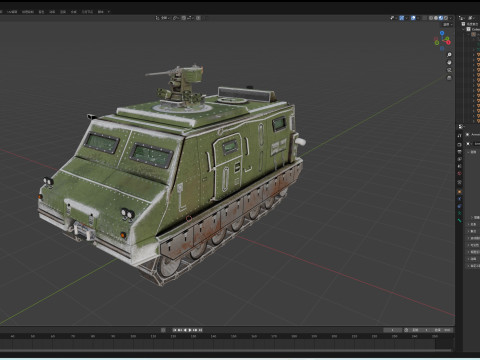
Task: Switch to the UV Editing workspace tab
Action: tap(12, 12)
